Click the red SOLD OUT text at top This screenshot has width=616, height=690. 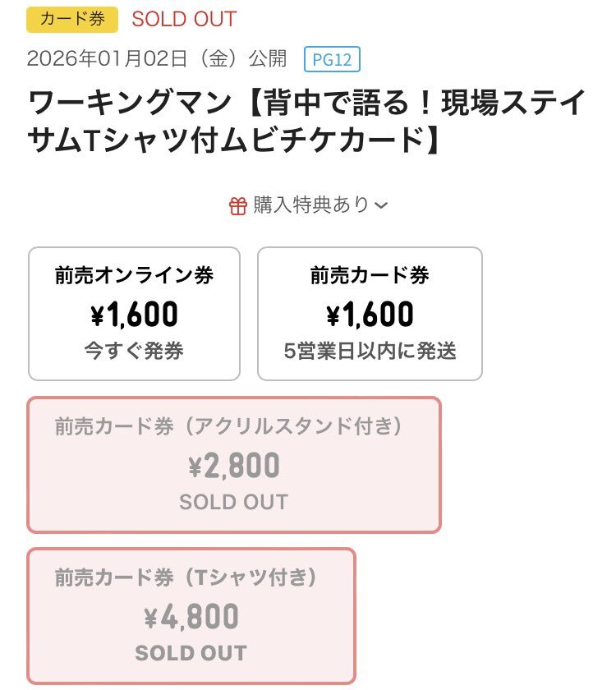(184, 19)
